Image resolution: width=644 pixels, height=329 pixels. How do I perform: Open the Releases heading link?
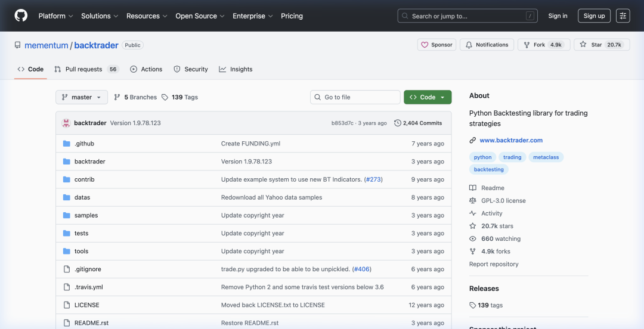tap(484, 288)
